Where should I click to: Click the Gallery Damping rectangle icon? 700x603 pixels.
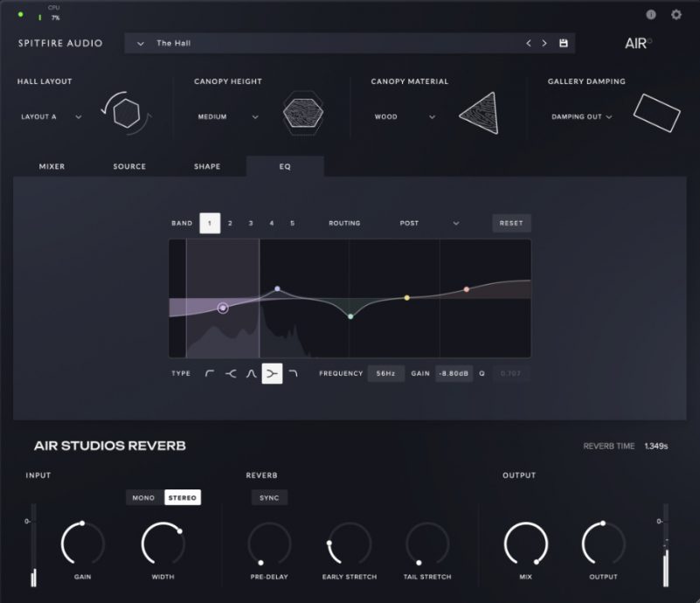coord(656,112)
